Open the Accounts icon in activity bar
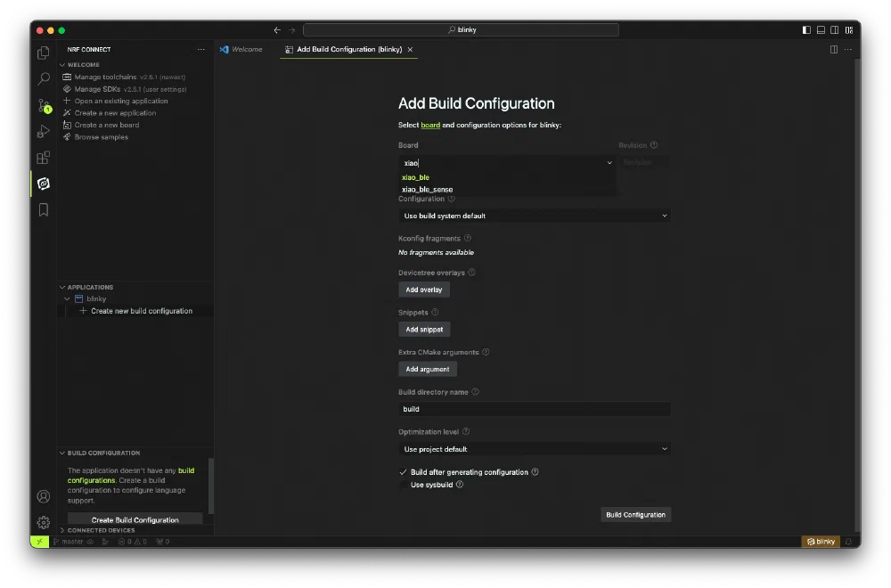This screenshot has height=588, width=891. pos(43,496)
